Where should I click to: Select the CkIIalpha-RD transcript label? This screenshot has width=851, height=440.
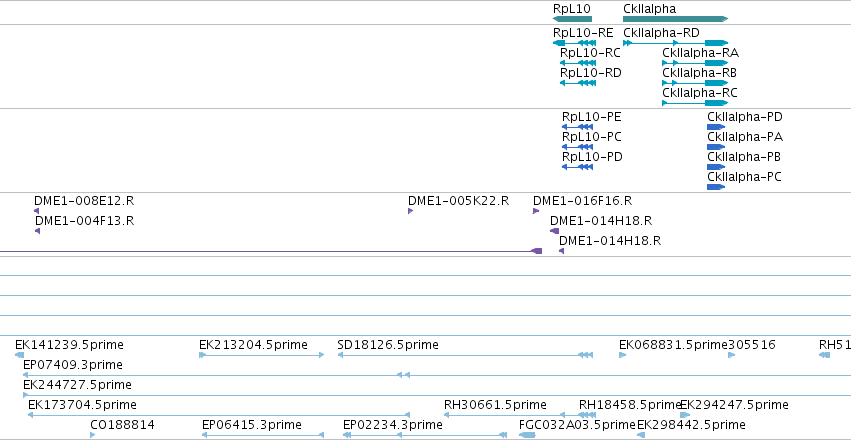pos(661,33)
